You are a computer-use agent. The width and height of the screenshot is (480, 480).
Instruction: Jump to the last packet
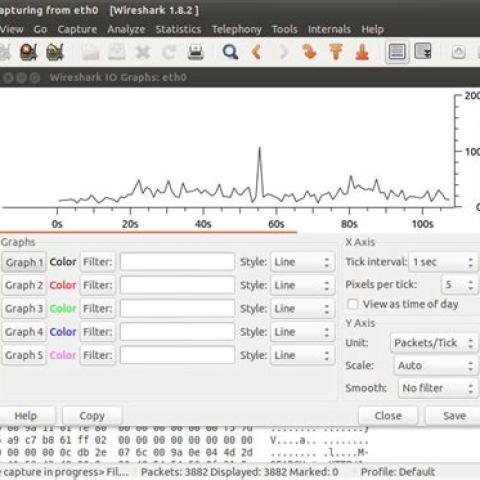coord(362,52)
